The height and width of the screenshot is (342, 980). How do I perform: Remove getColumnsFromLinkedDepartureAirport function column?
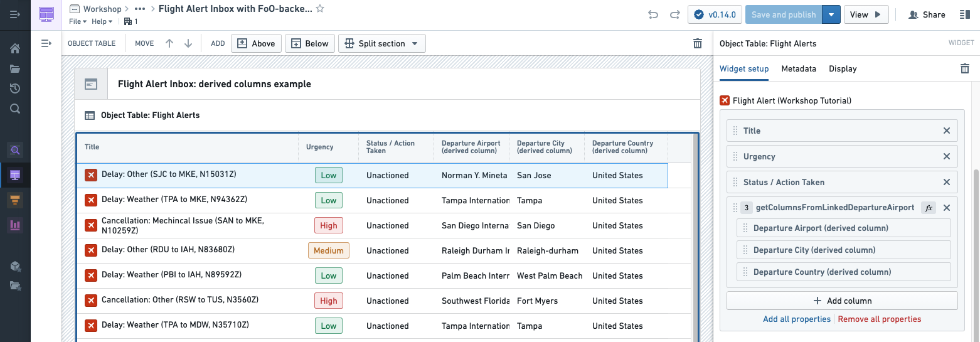tap(947, 208)
